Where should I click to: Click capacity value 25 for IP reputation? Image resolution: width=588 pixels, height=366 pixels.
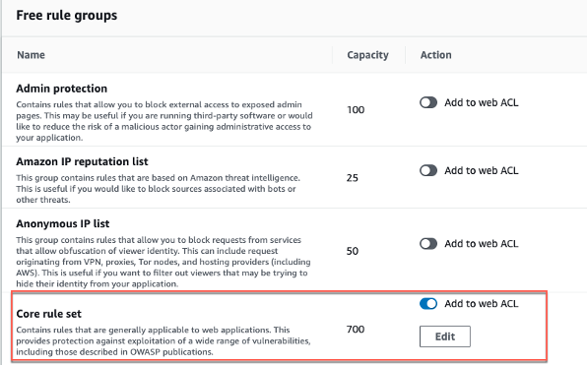(x=353, y=177)
